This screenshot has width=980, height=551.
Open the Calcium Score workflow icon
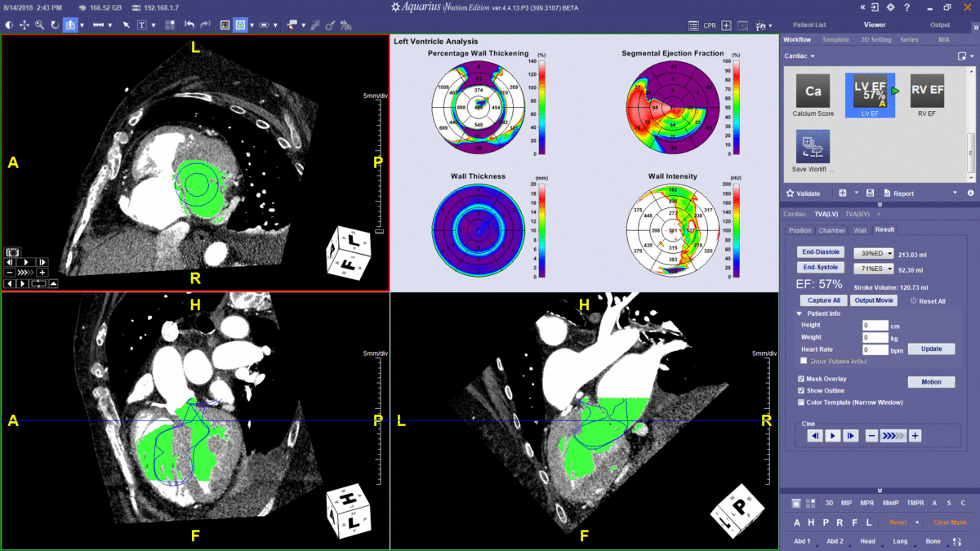812,92
